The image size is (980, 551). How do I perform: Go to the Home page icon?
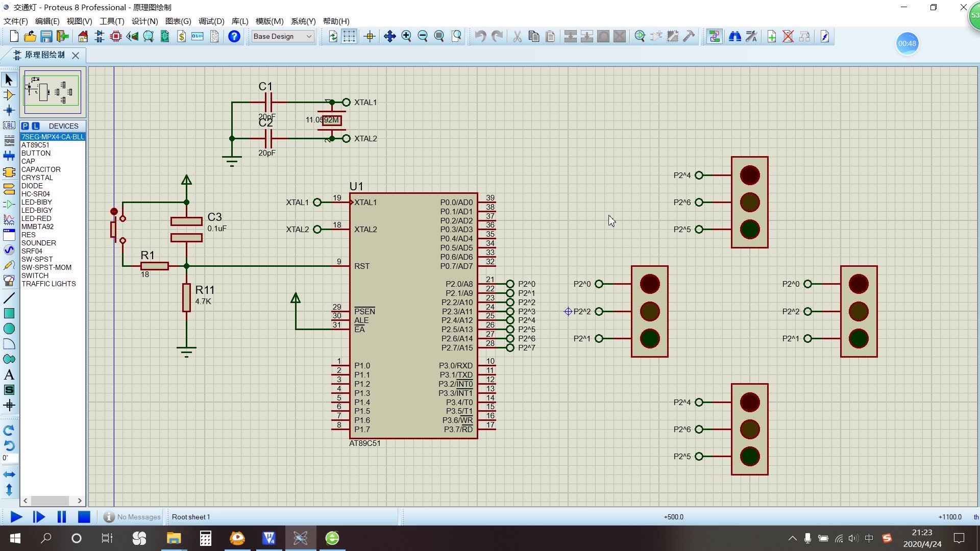[83, 36]
